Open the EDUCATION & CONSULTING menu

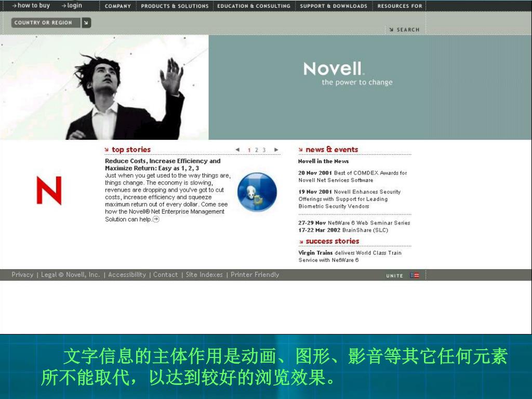254,6
